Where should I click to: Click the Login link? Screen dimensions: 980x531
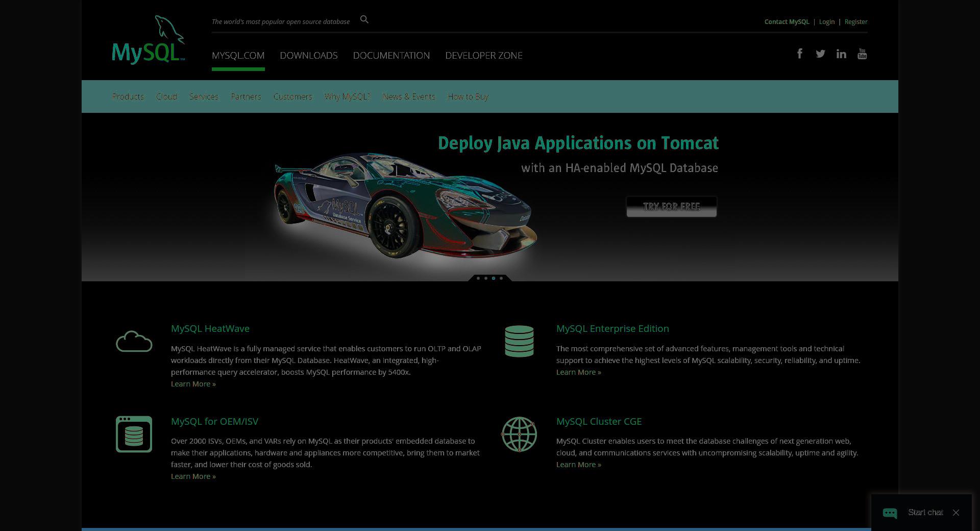(x=827, y=21)
